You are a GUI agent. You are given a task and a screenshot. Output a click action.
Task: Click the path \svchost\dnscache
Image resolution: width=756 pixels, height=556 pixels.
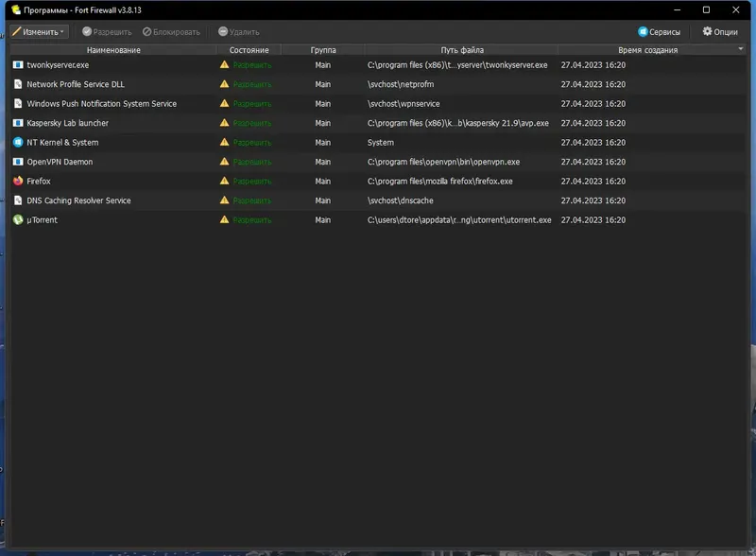(400, 200)
